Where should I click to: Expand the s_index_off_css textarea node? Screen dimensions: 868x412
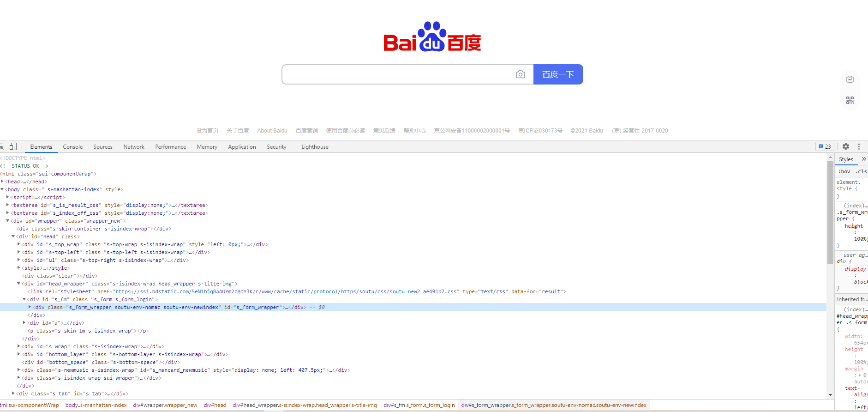point(8,213)
